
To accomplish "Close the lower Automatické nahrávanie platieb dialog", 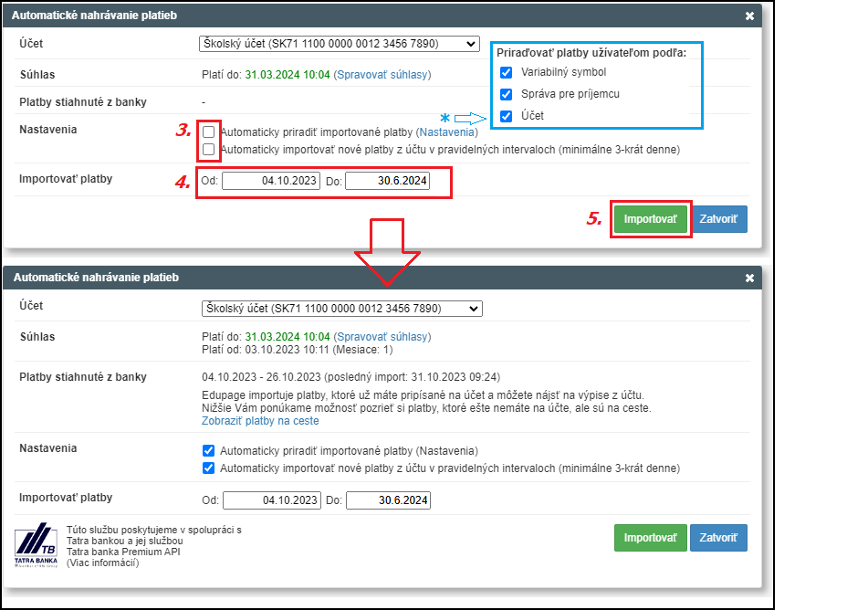I will (x=749, y=279).
